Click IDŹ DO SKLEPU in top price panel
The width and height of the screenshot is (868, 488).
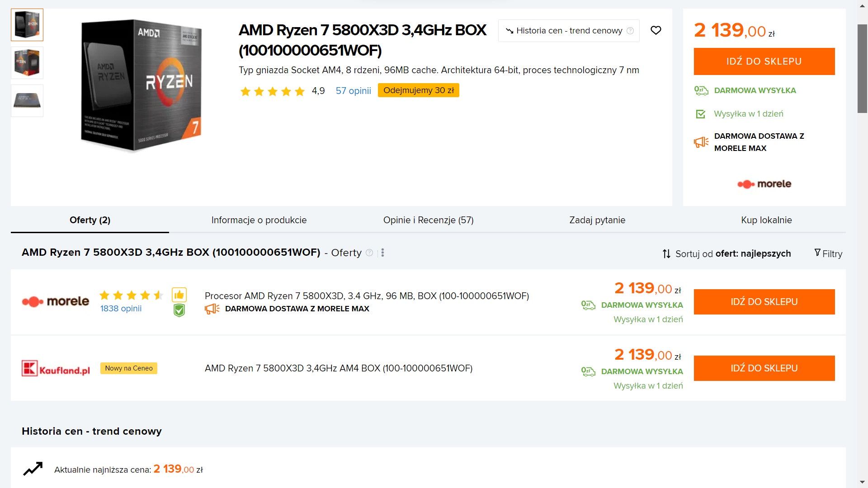tap(764, 61)
